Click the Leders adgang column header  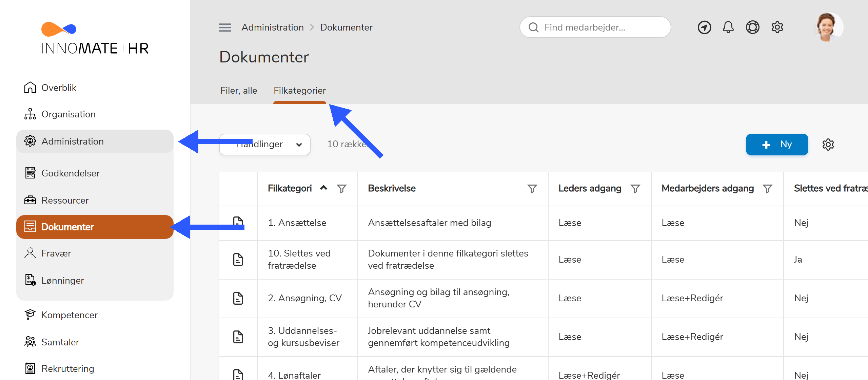[x=590, y=188]
